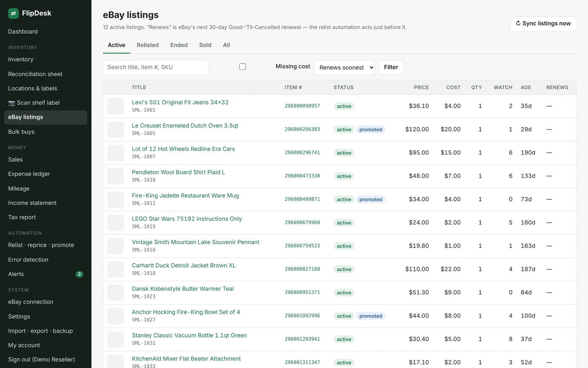
Task: Open item number 296000473338 link
Action: click(x=302, y=176)
